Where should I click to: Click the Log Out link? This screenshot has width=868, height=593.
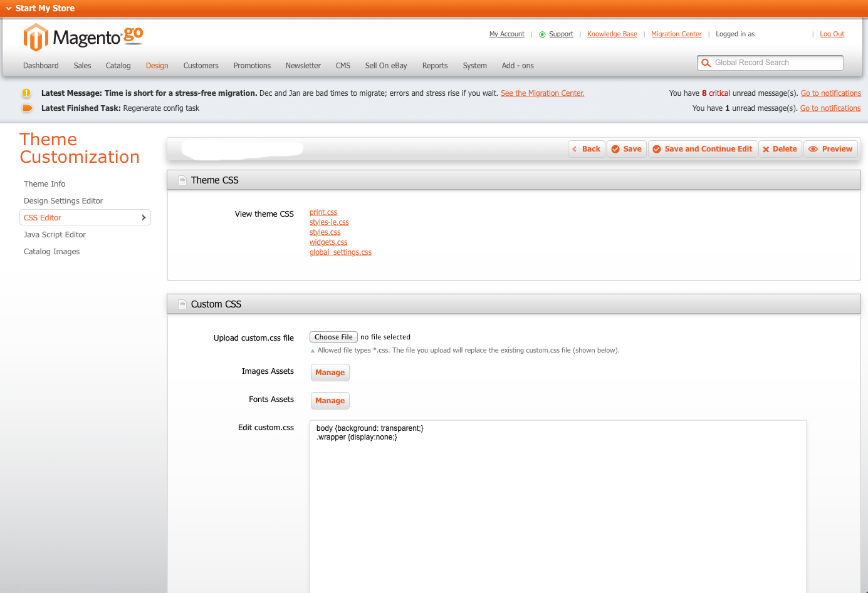tap(832, 34)
